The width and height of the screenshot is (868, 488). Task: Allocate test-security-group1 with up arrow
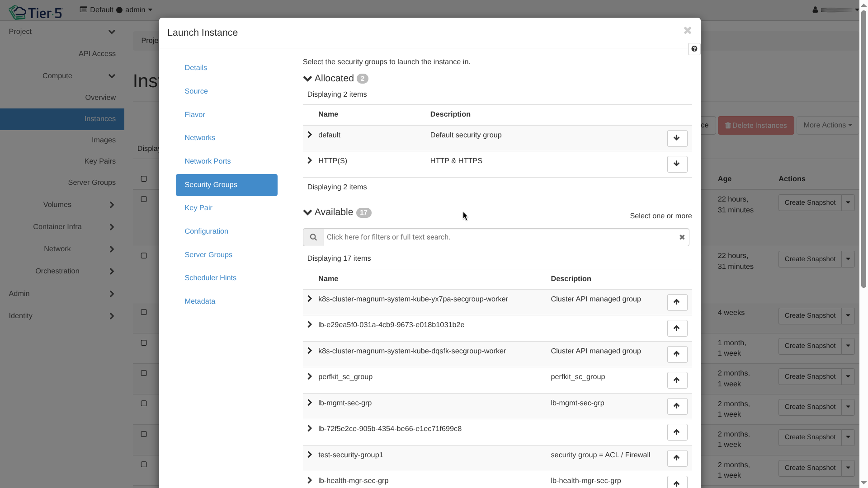click(677, 458)
